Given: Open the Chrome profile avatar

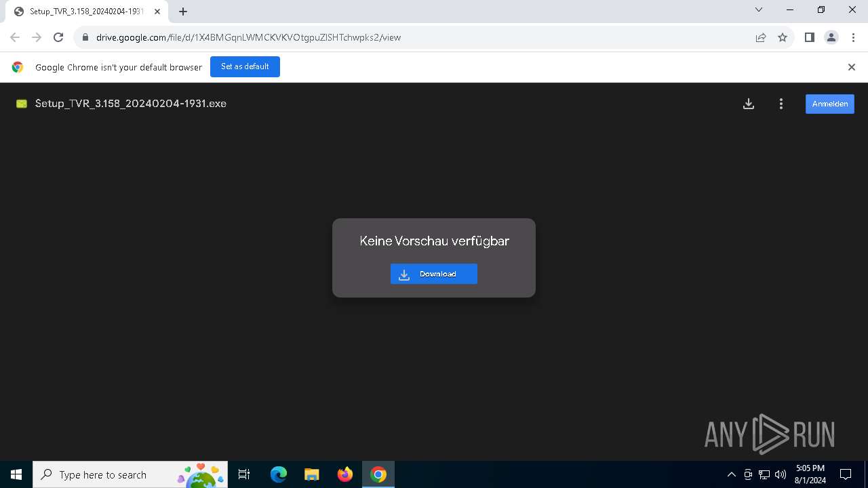Looking at the screenshot, I should (831, 37).
